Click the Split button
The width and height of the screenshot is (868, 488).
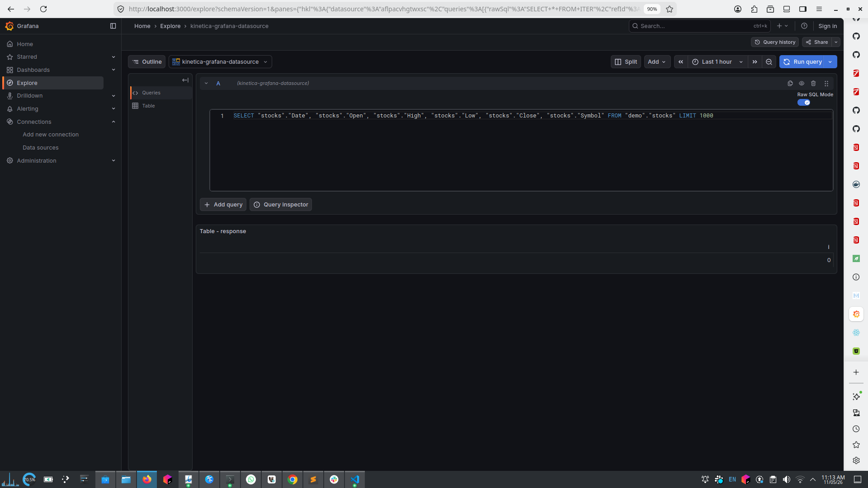pyautogui.click(x=626, y=62)
